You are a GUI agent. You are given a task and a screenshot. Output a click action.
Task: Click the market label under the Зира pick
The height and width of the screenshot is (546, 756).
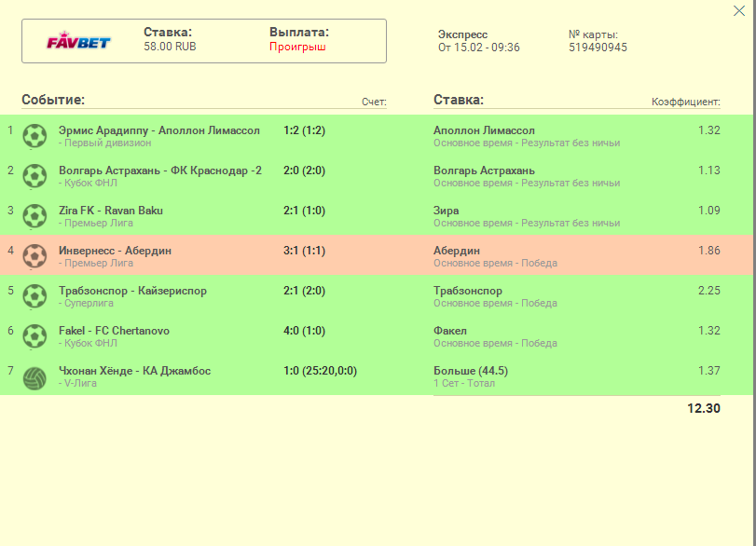[x=527, y=223]
